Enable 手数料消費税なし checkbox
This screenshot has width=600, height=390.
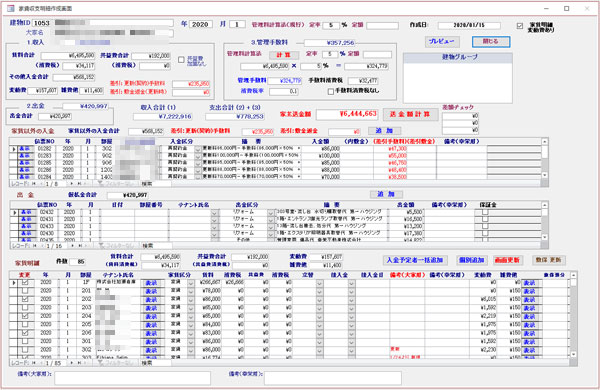tap(331, 91)
